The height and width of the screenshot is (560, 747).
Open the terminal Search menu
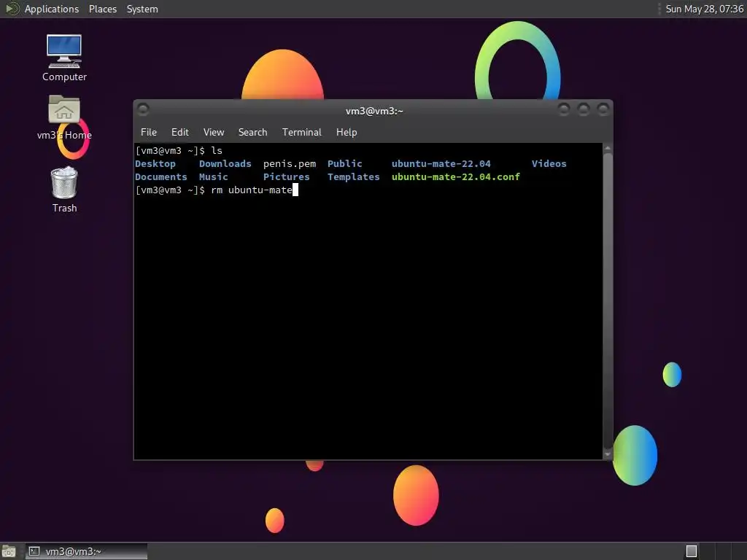[252, 132]
